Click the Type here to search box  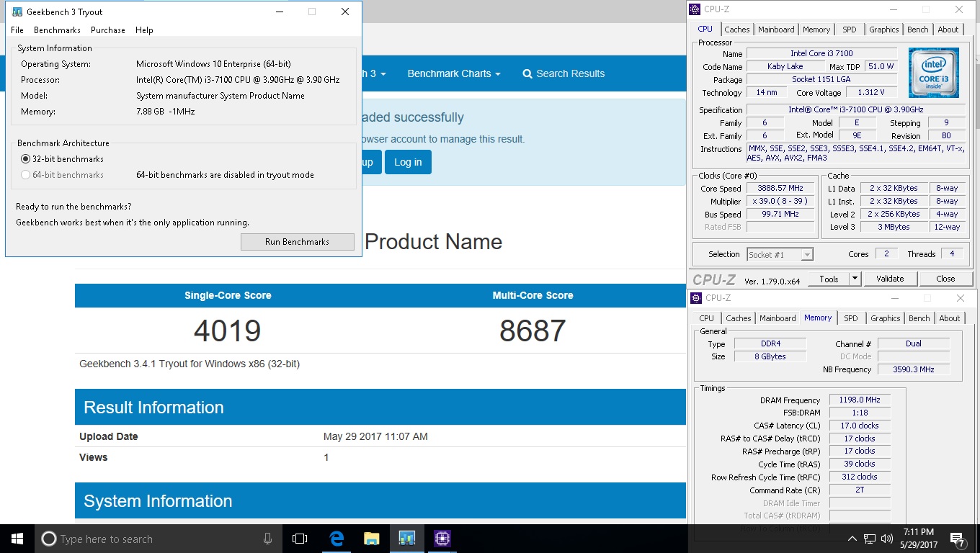(158, 539)
